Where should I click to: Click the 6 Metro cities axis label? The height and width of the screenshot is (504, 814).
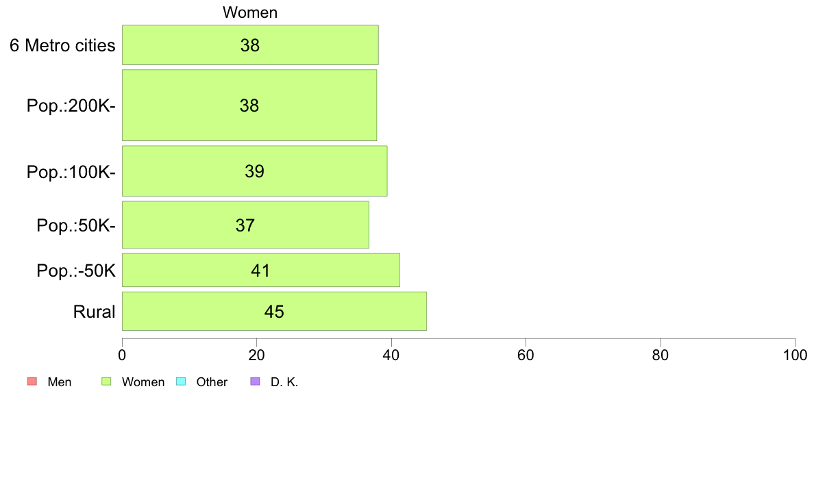(x=62, y=46)
